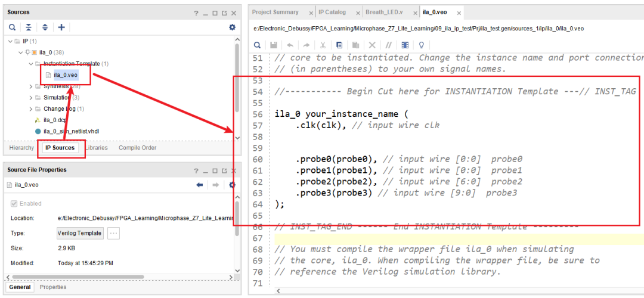Close the Project Summary tab
This screenshot has width=644, height=298.
pyautogui.click(x=311, y=13)
